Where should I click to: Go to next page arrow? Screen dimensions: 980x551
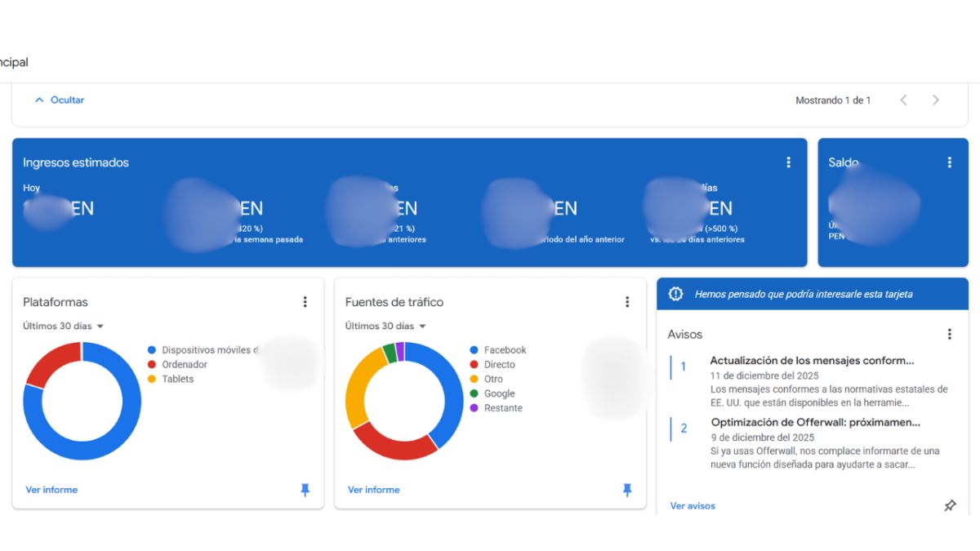(935, 100)
